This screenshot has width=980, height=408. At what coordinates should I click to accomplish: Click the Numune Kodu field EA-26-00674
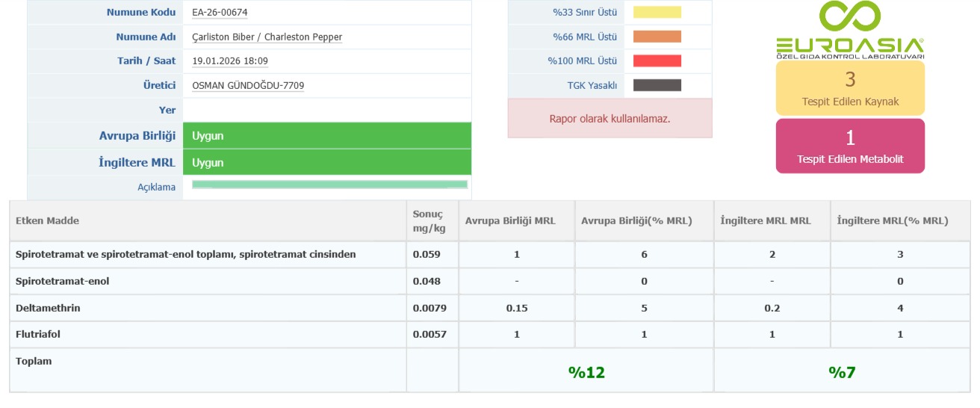point(219,13)
